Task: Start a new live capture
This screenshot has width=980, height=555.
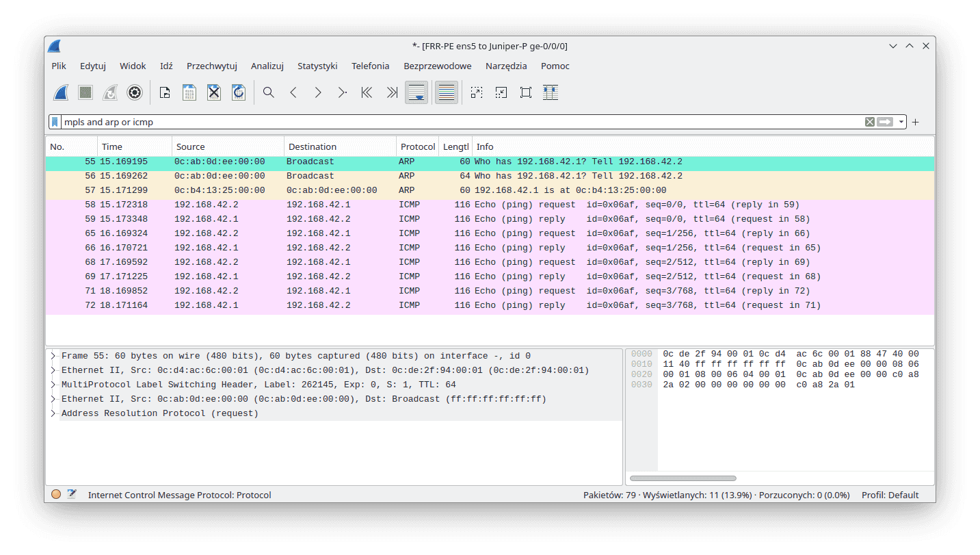Action: pos(61,92)
